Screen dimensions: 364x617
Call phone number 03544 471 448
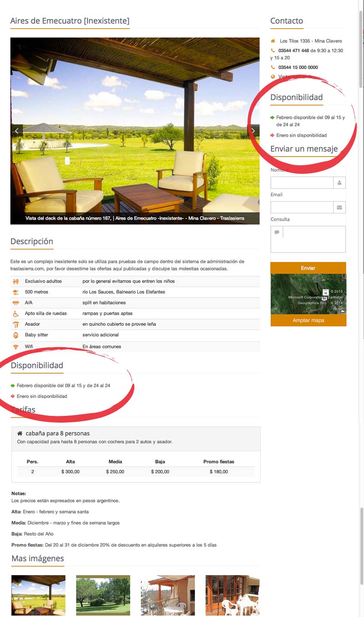click(x=293, y=51)
